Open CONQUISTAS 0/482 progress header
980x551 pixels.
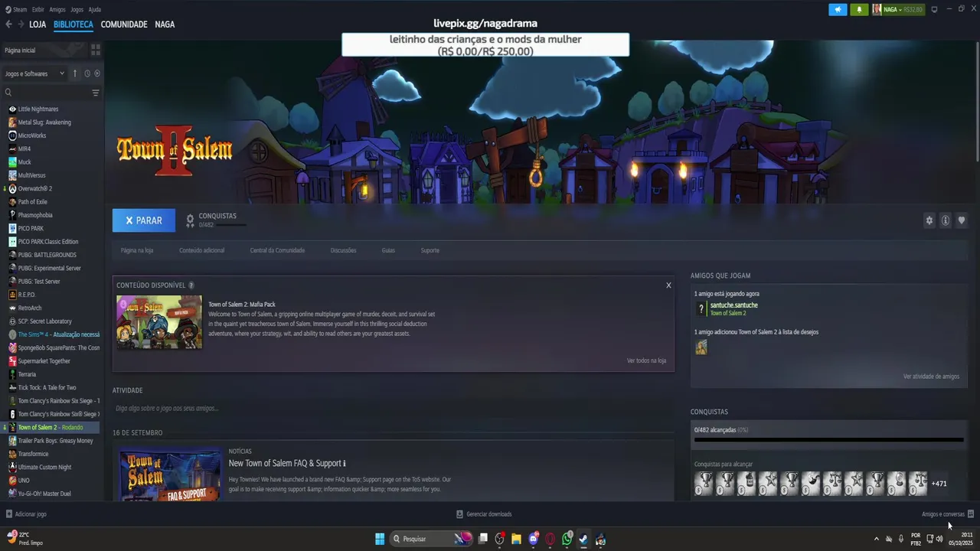tap(216, 220)
